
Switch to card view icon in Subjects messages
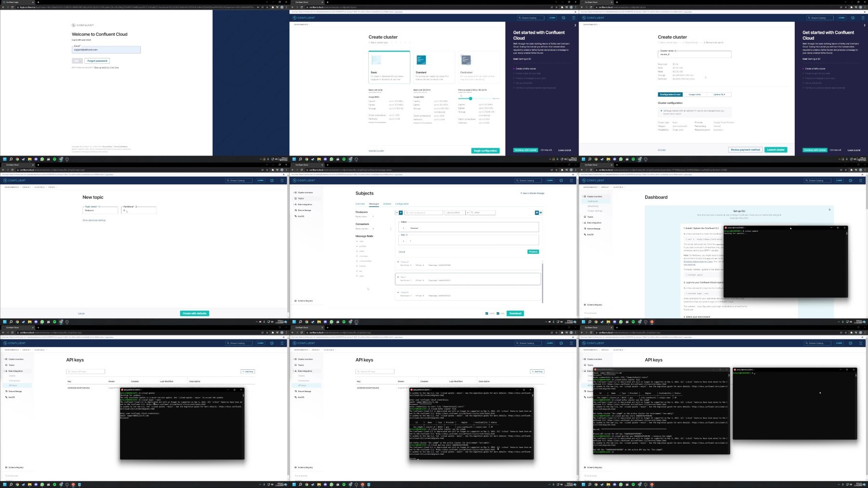[537, 212]
